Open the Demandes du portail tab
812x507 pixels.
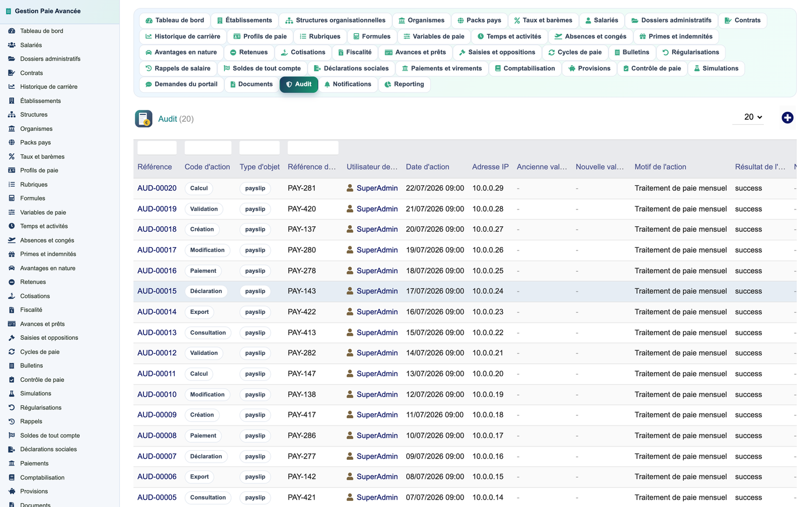181,84
